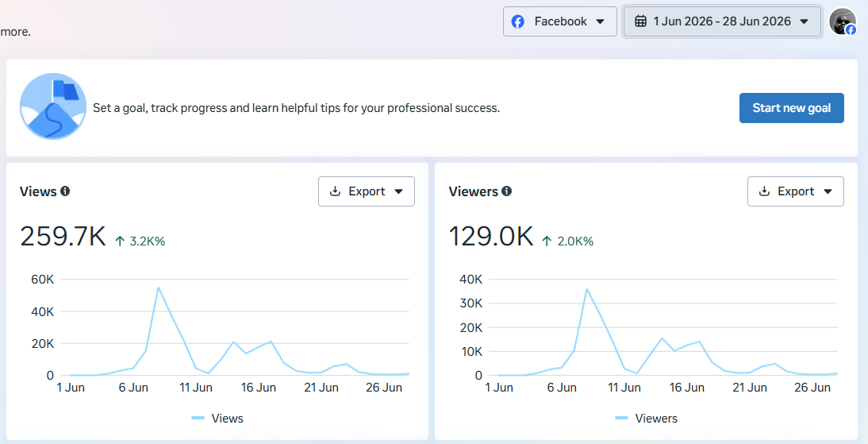Click the 6 Jun label on Views chart
The width and height of the screenshot is (868, 444).
133,388
